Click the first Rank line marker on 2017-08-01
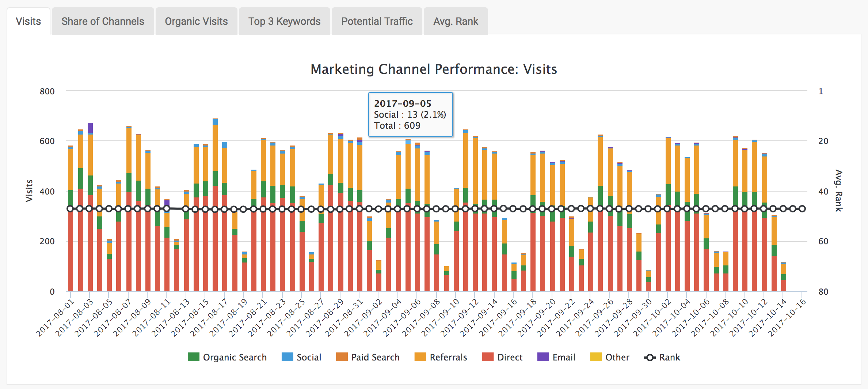This screenshot has height=389, width=868. (71, 209)
